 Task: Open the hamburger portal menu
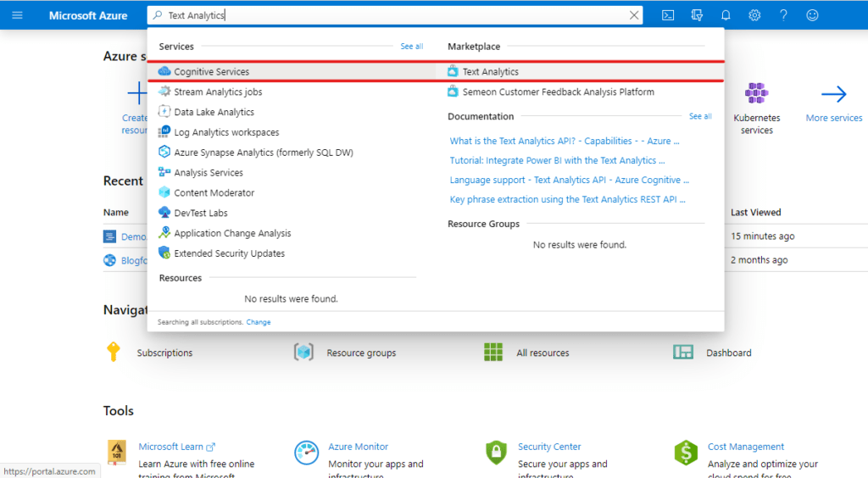[x=17, y=15]
